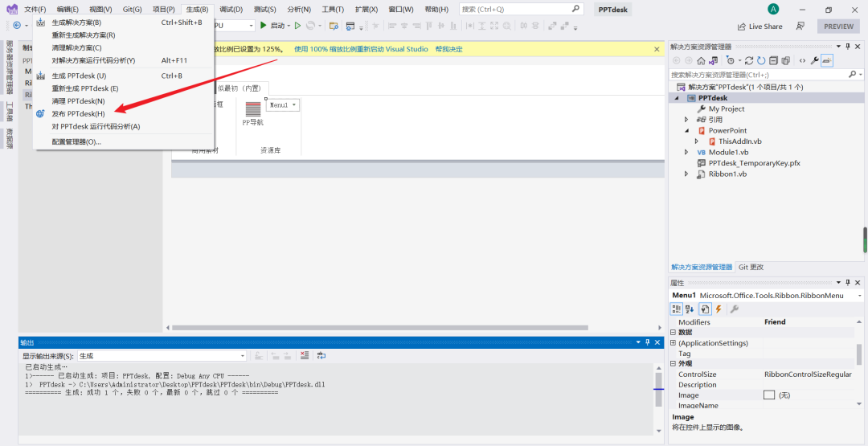This screenshot has height=446, width=868.
Task: Expand the Ribbon1.vb node
Action: pyautogui.click(x=686, y=174)
